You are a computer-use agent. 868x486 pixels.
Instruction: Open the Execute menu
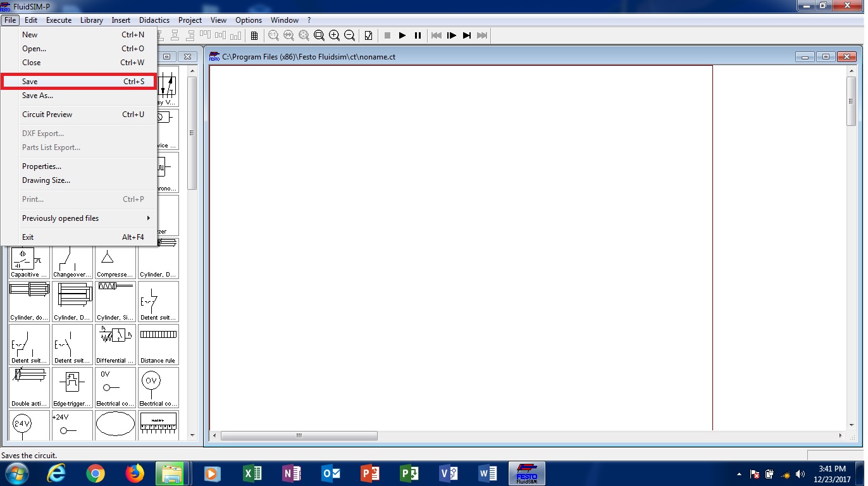[x=59, y=20]
